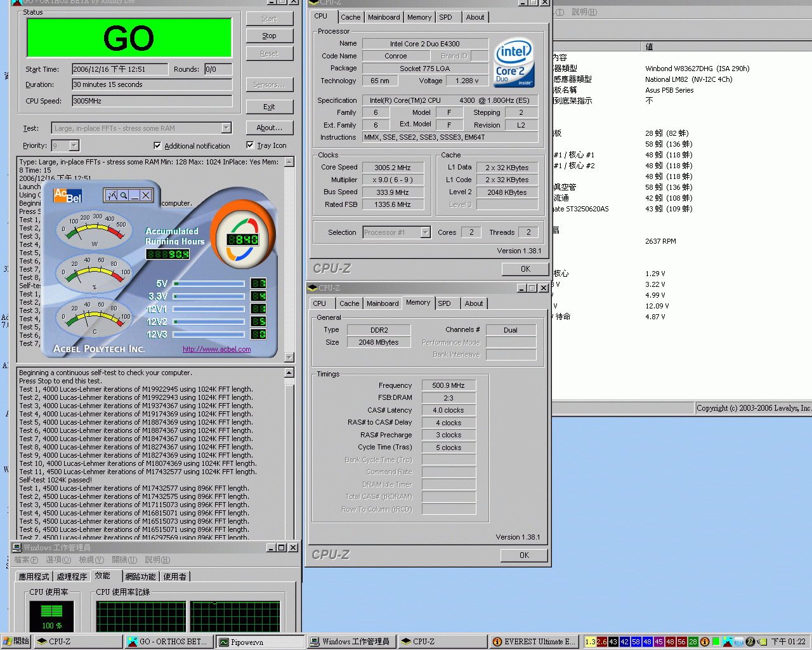Click the round snake tray icon

click(x=750, y=642)
